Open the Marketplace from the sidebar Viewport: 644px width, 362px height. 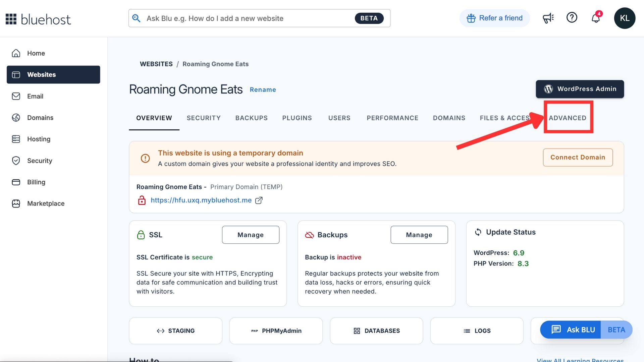coord(46,203)
